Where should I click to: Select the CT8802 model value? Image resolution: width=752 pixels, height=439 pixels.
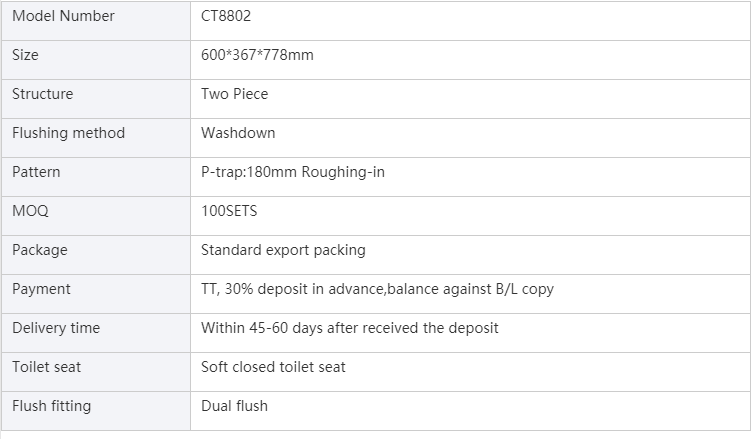[225, 16]
